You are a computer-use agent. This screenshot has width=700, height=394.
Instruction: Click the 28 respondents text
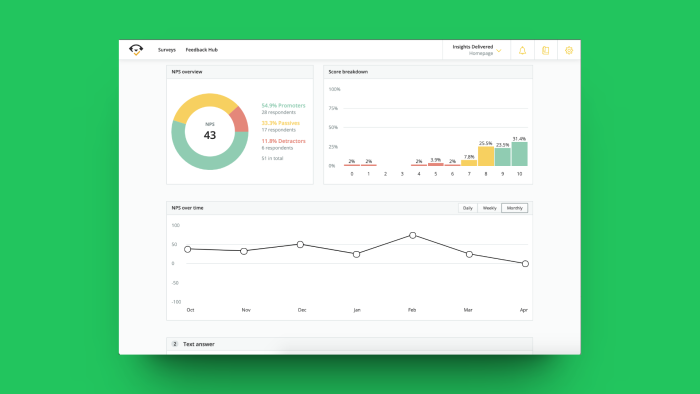click(279, 112)
